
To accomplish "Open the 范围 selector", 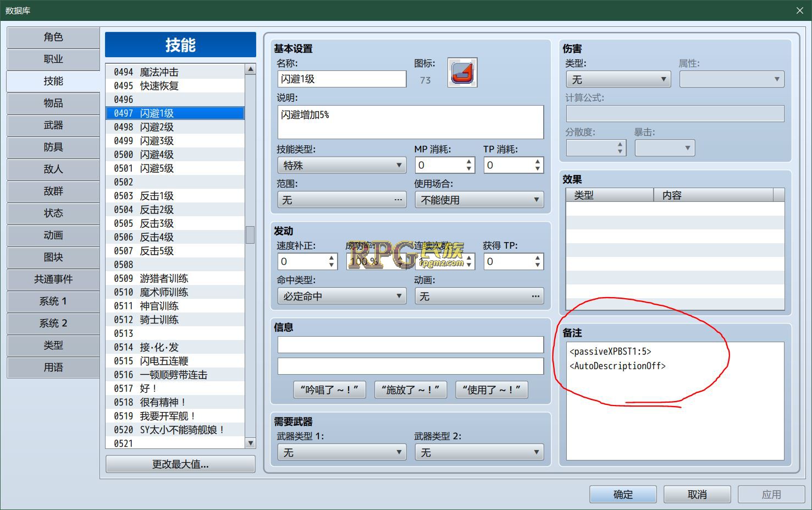I will pos(342,200).
